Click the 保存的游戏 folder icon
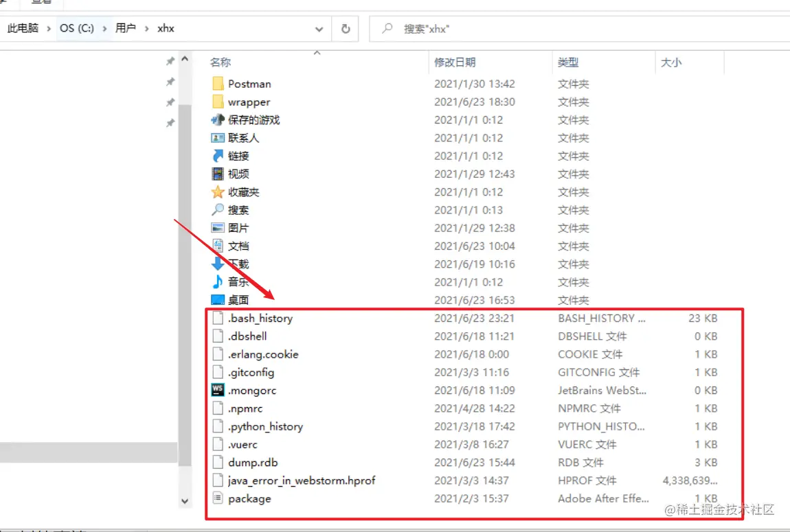 coord(218,120)
